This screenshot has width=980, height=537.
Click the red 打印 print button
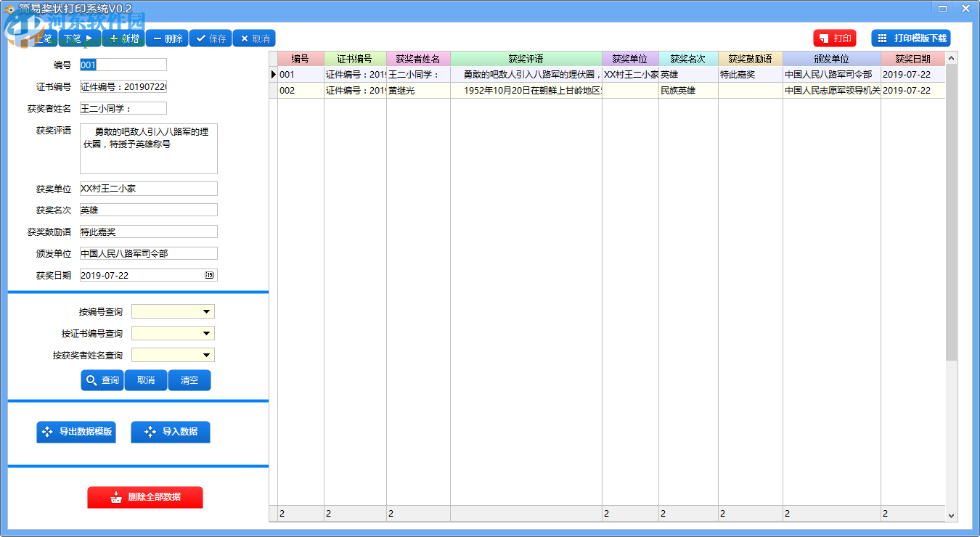click(834, 38)
